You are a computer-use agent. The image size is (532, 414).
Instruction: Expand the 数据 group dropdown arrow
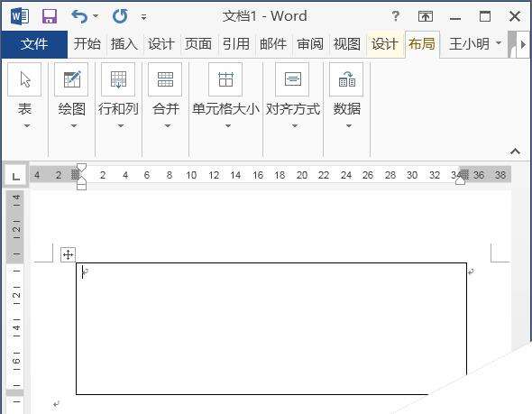click(x=348, y=126)
